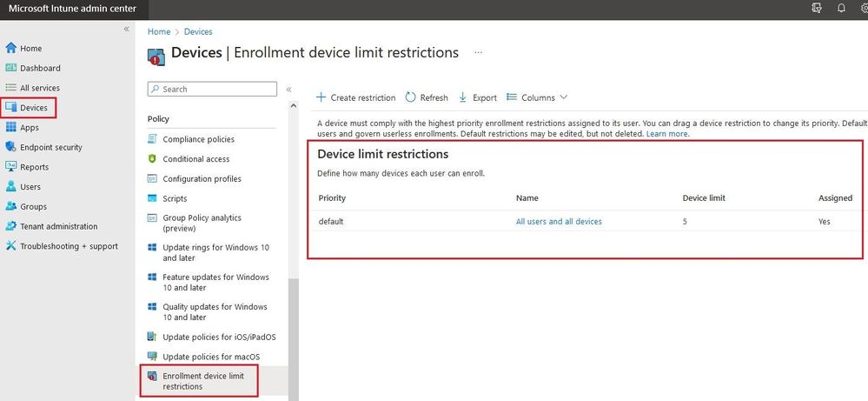Collapse the left navigation with double chevron
This screenshot has width=868, height=401.
(126, 29)
